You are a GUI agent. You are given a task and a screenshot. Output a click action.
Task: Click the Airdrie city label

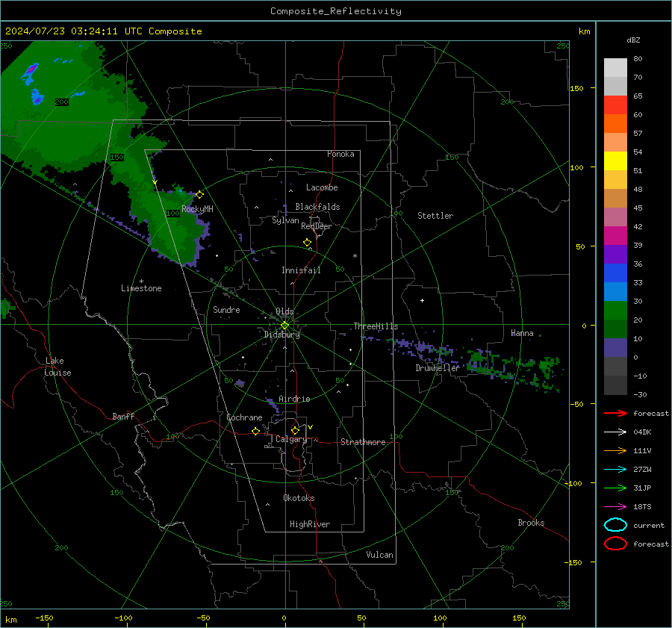pos(294,399)
